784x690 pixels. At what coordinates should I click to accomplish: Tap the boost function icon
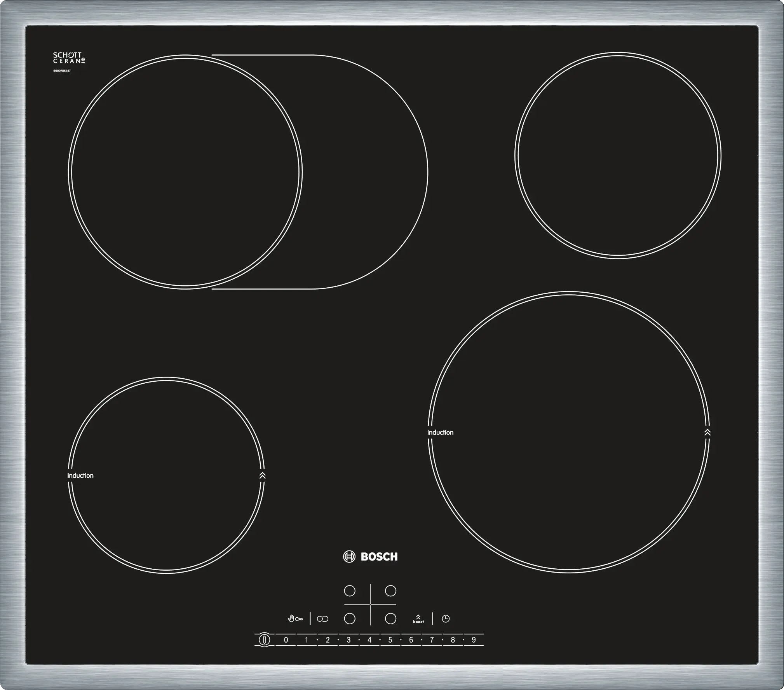(418, 619)
